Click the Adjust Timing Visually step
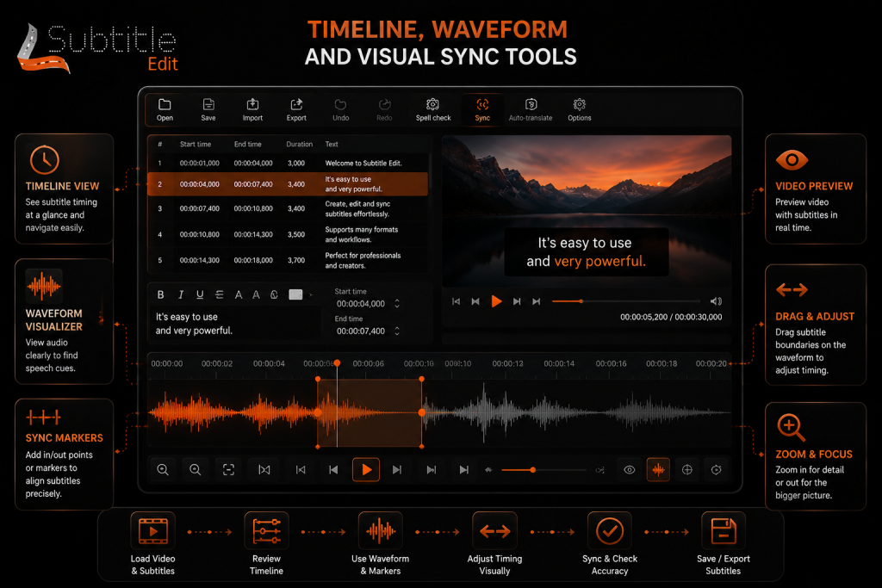This screenshot has height=588, width=882. (495, 543)
